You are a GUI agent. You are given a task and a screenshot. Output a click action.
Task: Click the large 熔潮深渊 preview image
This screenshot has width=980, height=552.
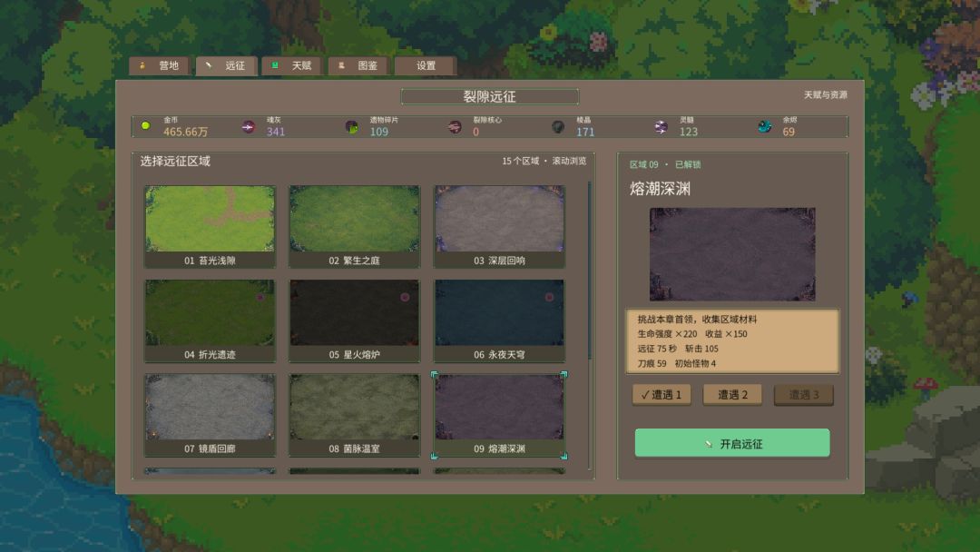click(x=732, y=254)
